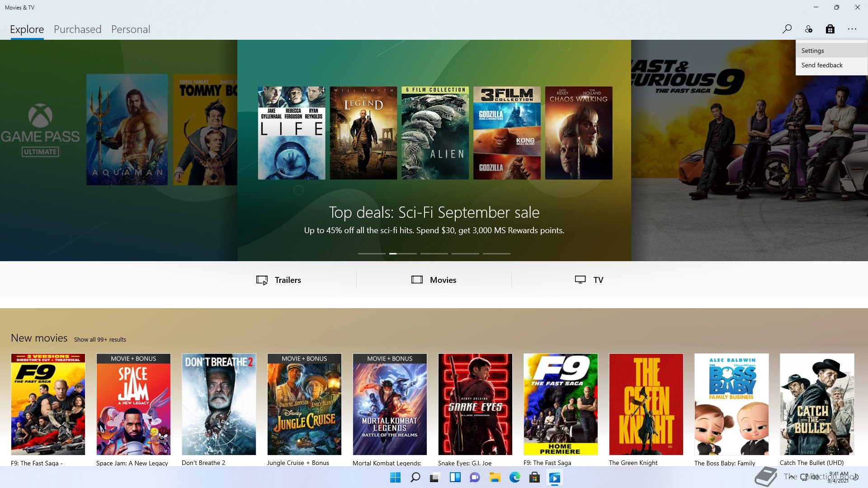Click the Top deals Sci-Fi September sale heading
The width and height of the screenshot is (868, 488).
coord(434,212)
